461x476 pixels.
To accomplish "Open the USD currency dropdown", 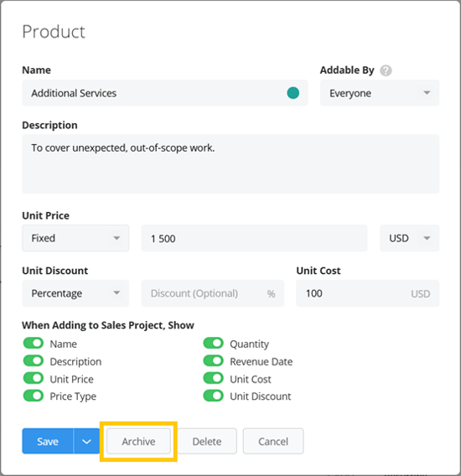I will (x=409, y=238).
